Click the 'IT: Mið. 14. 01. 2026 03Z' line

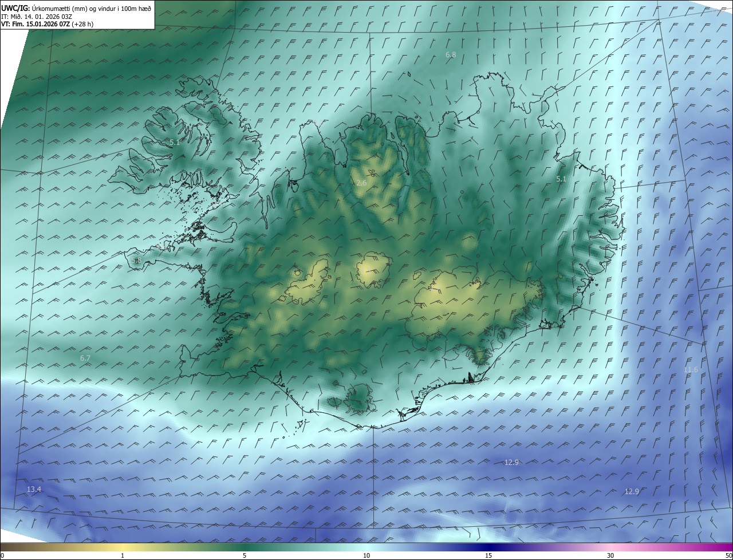(x=37, y=16)
